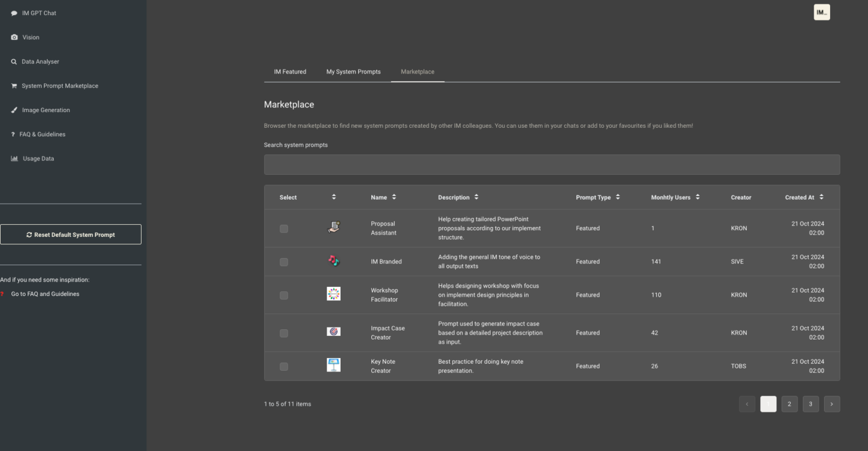Switch to the IM Featured tab

[290, 72]
